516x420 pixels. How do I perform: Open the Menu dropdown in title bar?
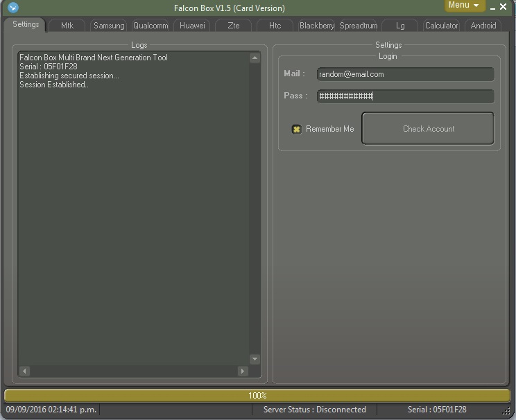(465, 6)
